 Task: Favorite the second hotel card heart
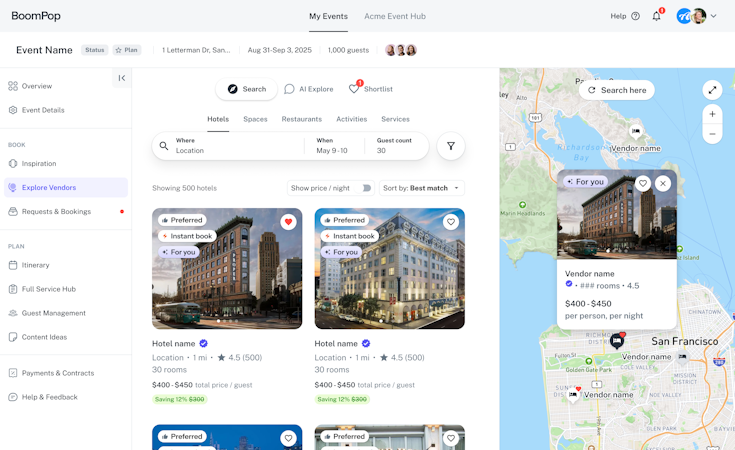451,222
